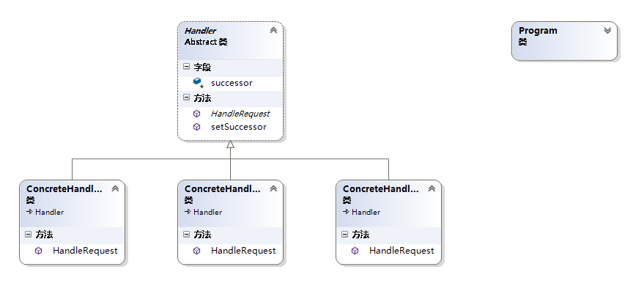The height and width of the screenshot is (283, 644).
Task: Collapse the right ConcreteHandler class chevron
Action: point(432,188)
